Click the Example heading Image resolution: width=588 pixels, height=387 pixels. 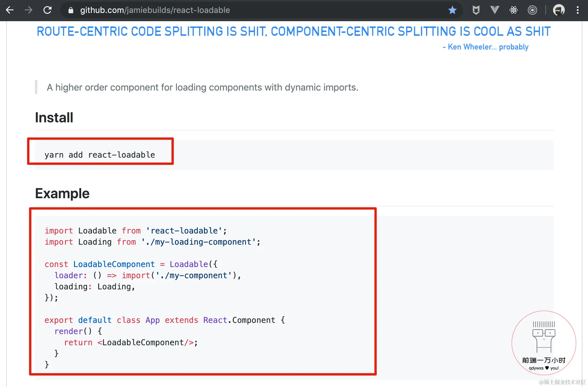(62, 193)
